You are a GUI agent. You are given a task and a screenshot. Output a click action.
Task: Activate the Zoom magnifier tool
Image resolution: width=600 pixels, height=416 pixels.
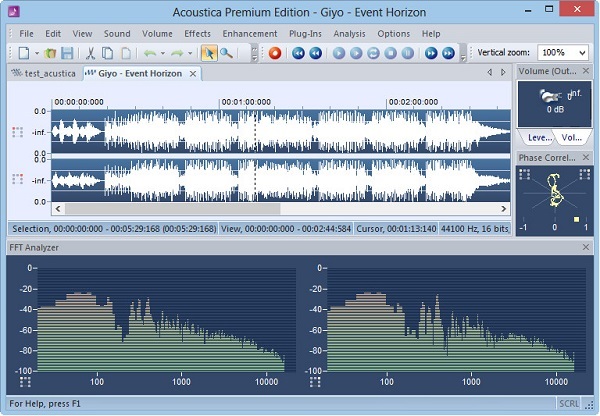227,53
